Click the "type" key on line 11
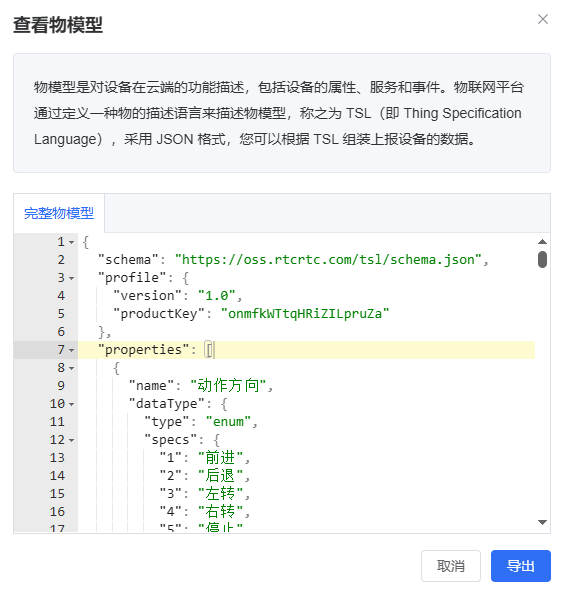Screen dimensions: 563x594 [166, 422]
